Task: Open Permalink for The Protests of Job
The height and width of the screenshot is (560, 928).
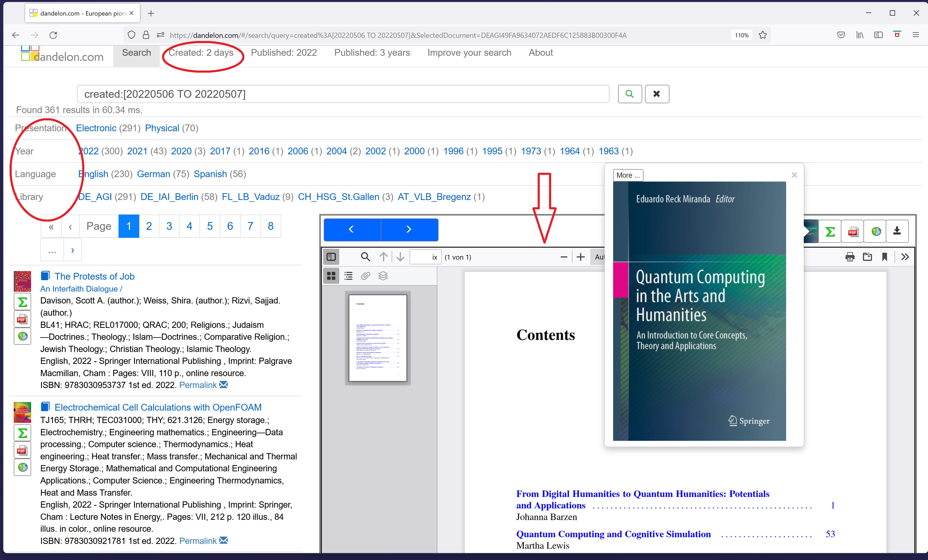Action: pos(198,385)
